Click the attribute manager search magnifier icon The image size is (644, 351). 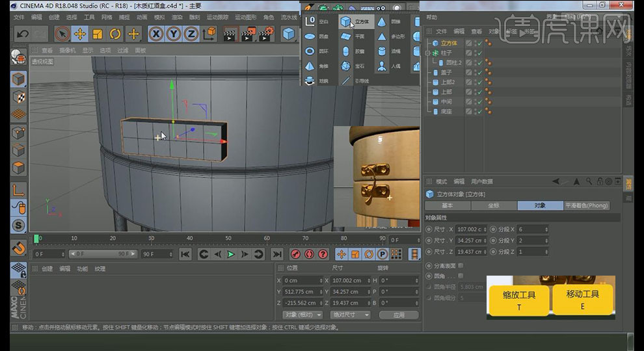click(589, 181)
